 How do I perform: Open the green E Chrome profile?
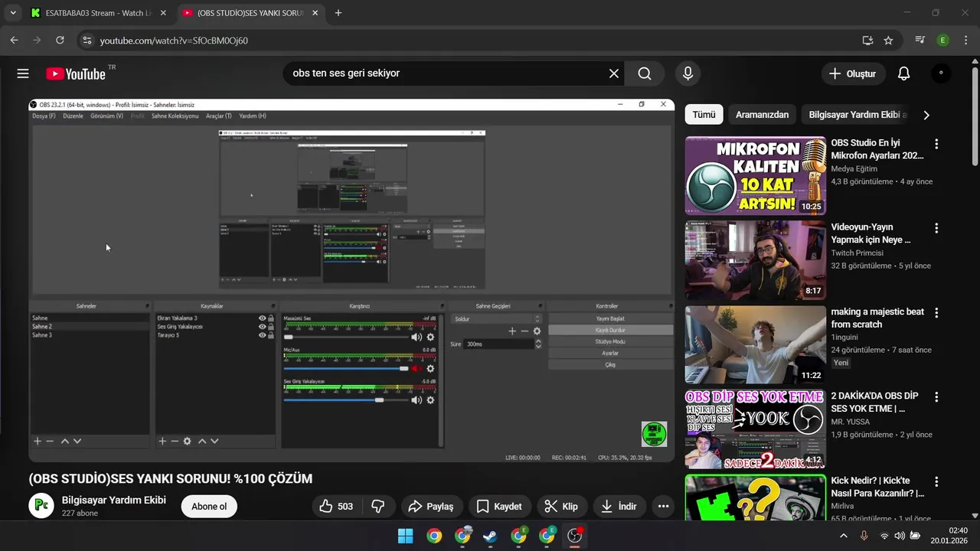pos(943,41)
